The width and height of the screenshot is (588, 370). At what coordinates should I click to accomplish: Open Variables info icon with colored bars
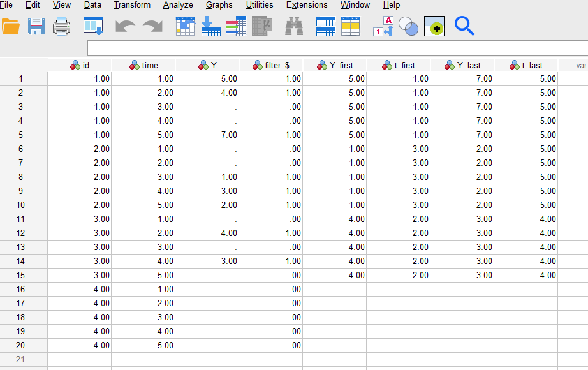click(236, 26)
